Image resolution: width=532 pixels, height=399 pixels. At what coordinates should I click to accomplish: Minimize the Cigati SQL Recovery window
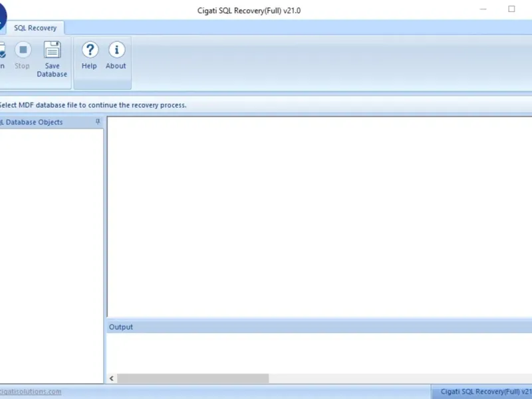pos(483,9)
